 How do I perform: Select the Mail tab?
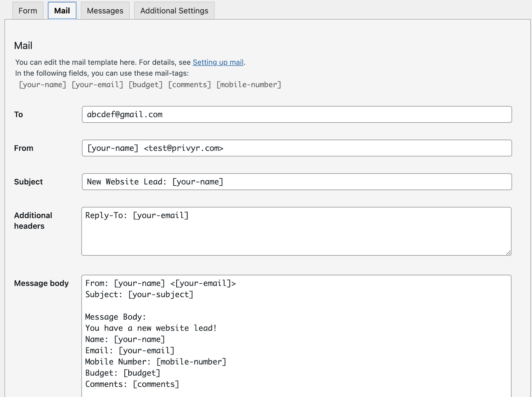tap(62, 11)
